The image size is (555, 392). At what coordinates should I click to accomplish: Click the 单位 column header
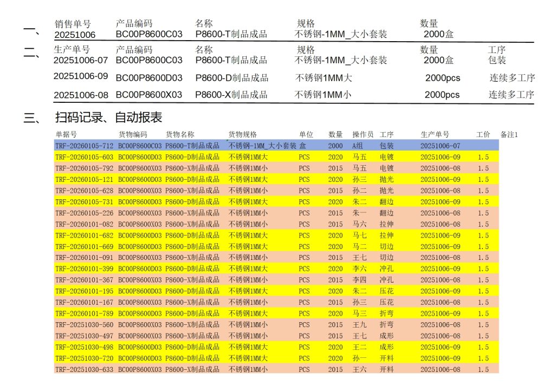(306, 134)
